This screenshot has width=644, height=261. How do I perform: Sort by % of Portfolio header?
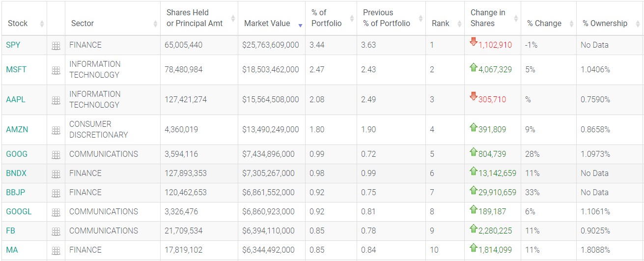352,19
